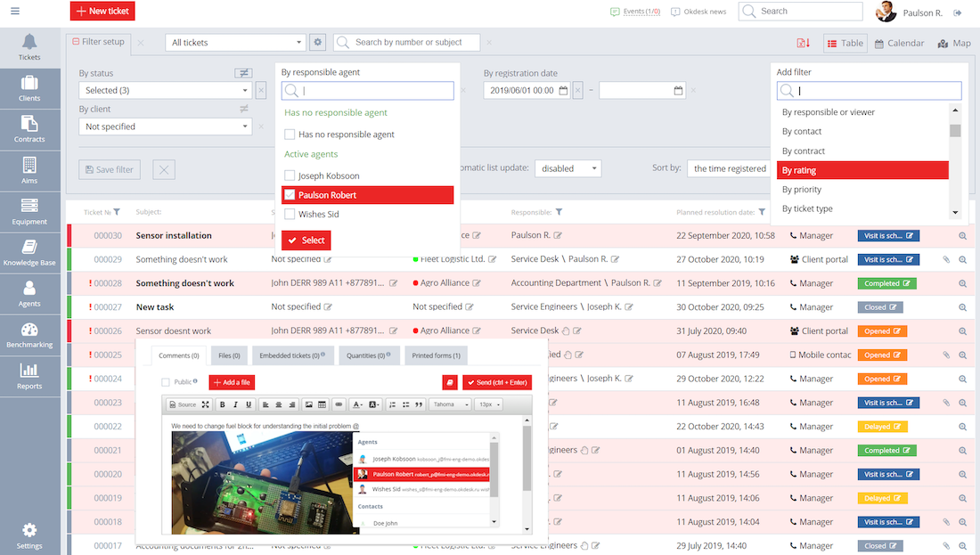Open the Tahoma font dropdown
The image size is (980, 555).
[451, 404]
